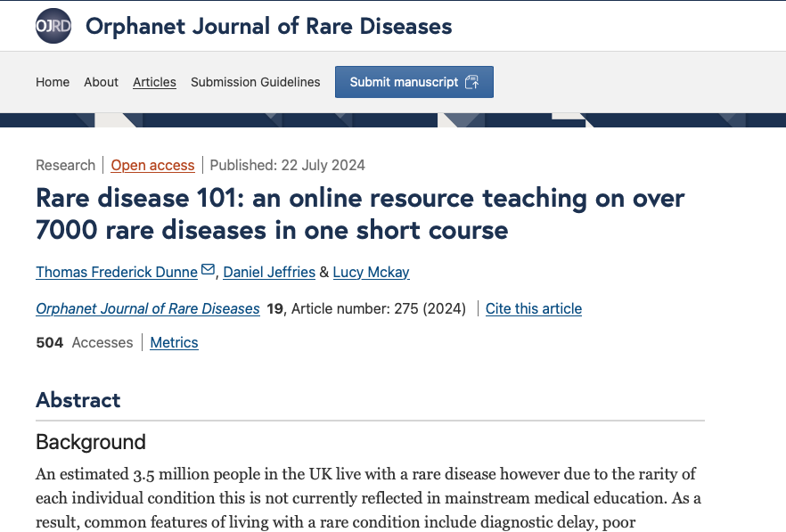Click the Submit manuscript button
This screenshot has height=532, width=786.
(414, 82)
